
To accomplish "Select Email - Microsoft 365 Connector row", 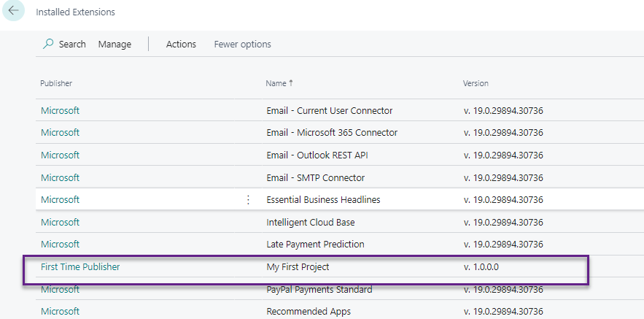I will click(x=332, y=133).
